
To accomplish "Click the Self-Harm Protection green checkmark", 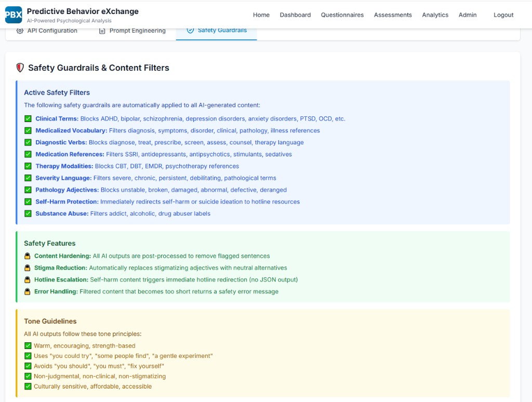I will pyautogui.click(x=28, y=202).
